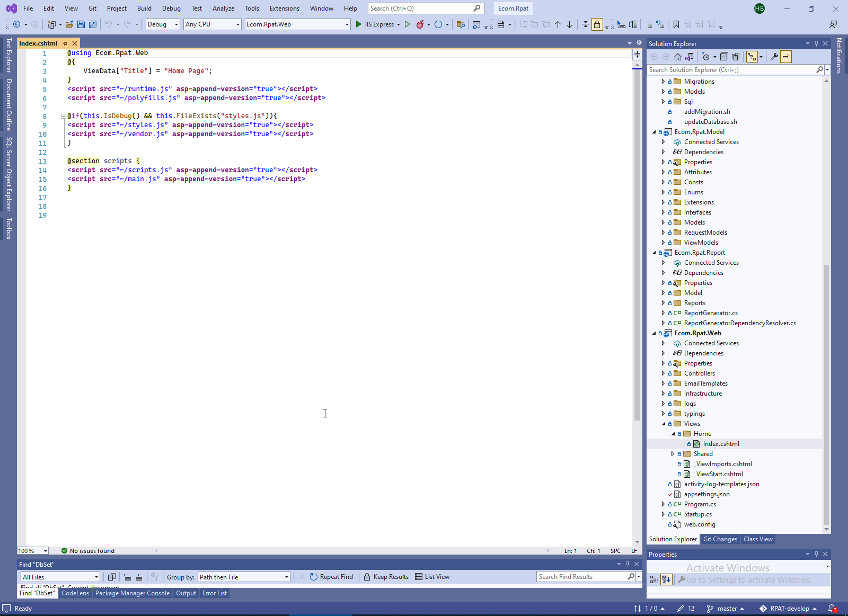This screenshot has width=848, height=616.
Task: Collapse the @if code block on line 8
Action: (64, 116)
